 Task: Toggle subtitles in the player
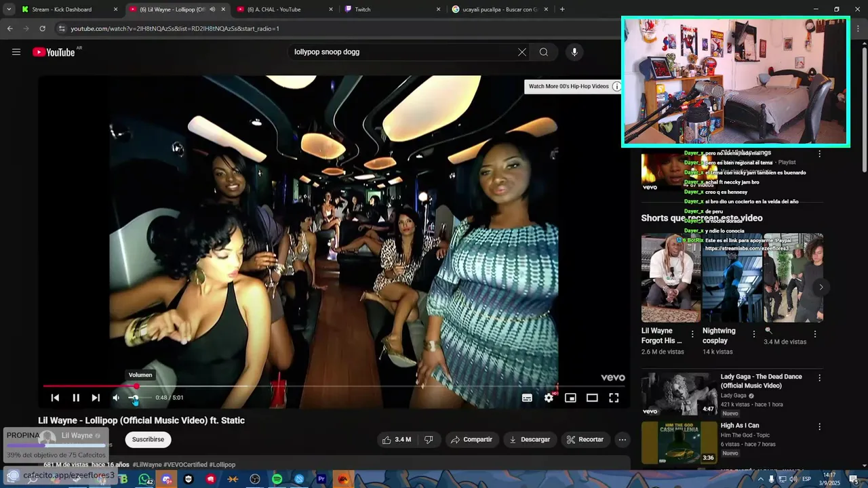coord(527,398)
